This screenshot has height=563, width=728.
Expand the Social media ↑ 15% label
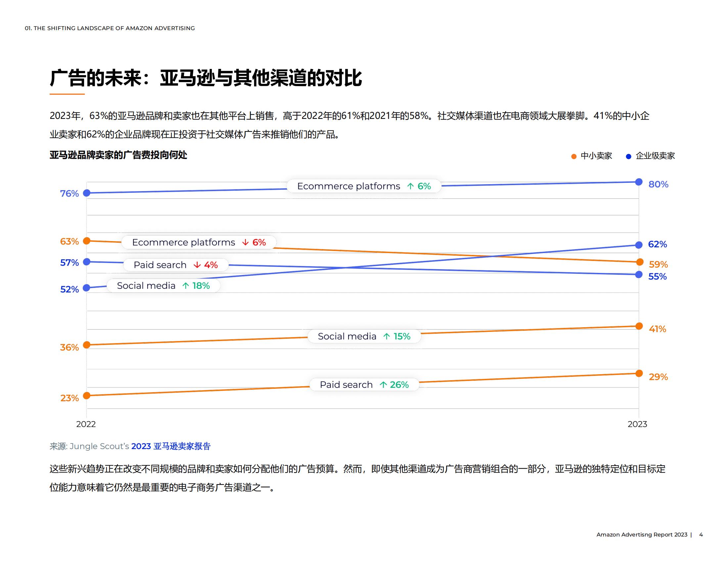click(365, 336)
